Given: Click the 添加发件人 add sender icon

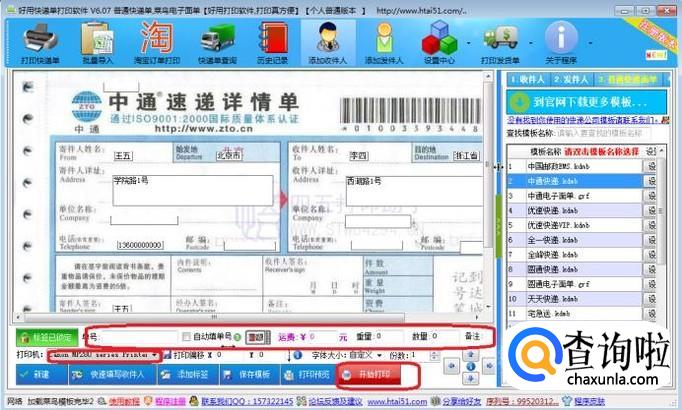Looking at the screenshot, I should [384, 43].
